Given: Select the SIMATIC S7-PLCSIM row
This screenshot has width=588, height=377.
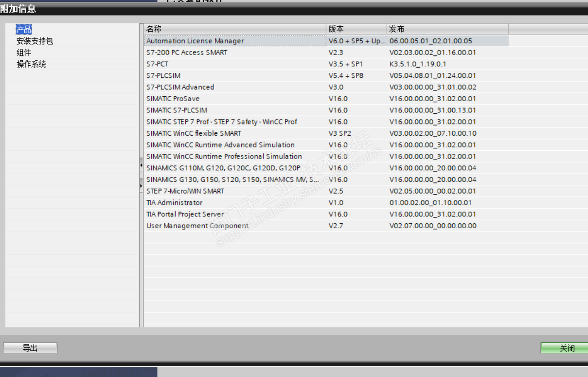Looking at the screenshot, I should (326, 110).
